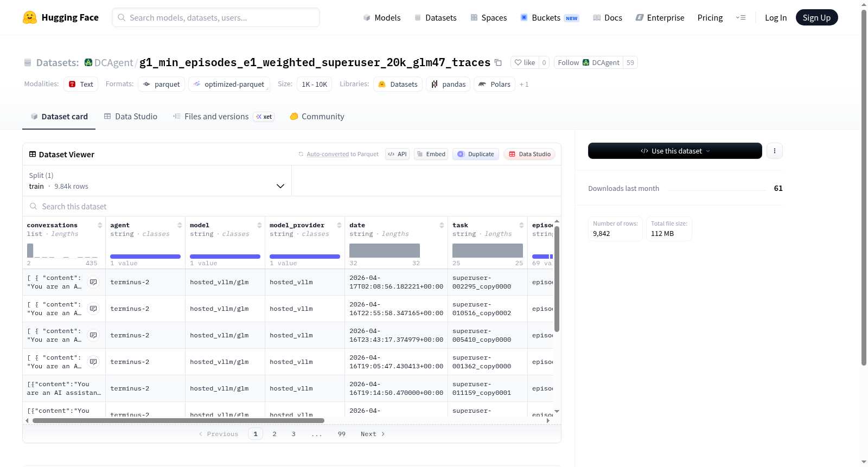Click the Search this dataset field
The height and width of the screenshot is (467, 868).
292,206
